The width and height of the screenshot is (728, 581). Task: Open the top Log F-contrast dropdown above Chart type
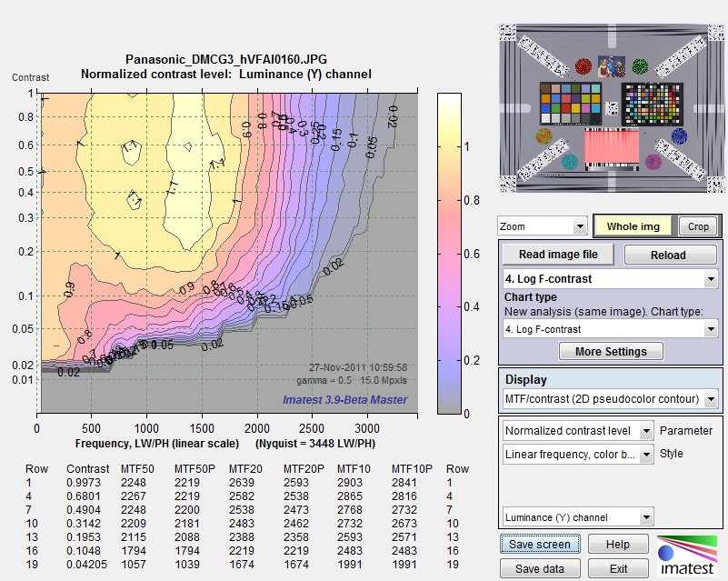(610, 278)
